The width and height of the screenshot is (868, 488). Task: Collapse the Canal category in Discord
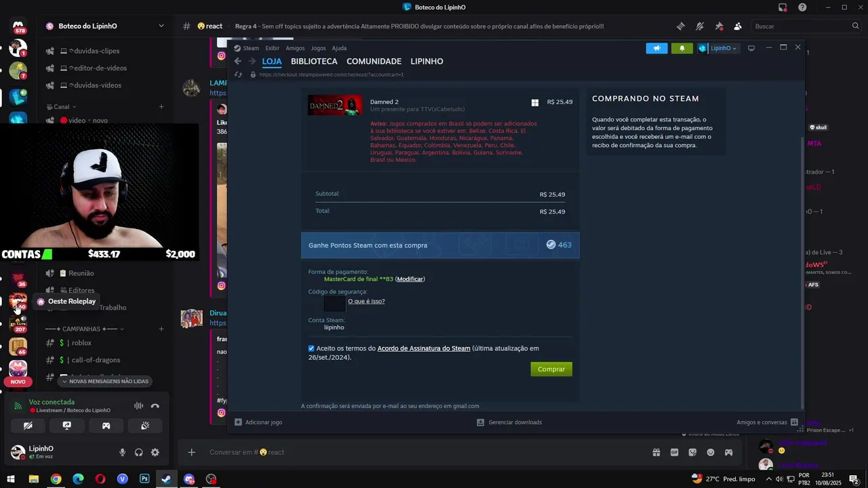click(61, 106)
